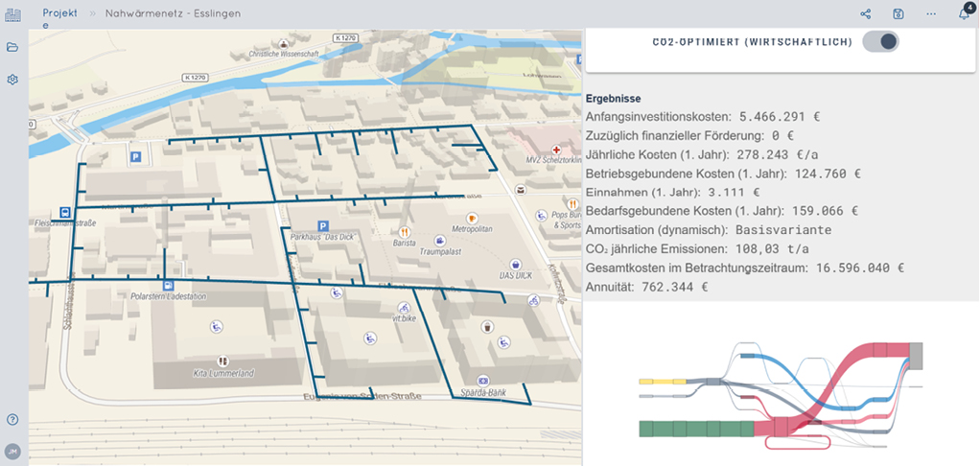
Task: Open settings via the sidebar gear icon
Action: coord(12,80)
